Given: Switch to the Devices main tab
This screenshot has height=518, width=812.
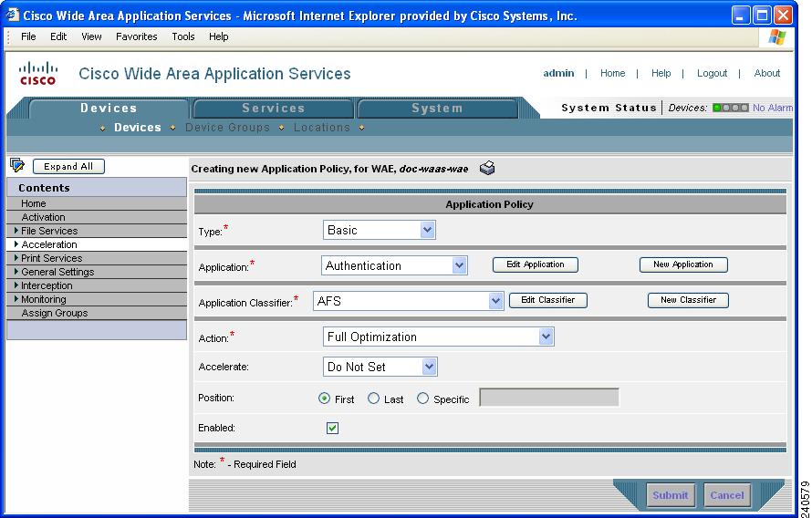Looking at the screenshot, I should (109, 109).
